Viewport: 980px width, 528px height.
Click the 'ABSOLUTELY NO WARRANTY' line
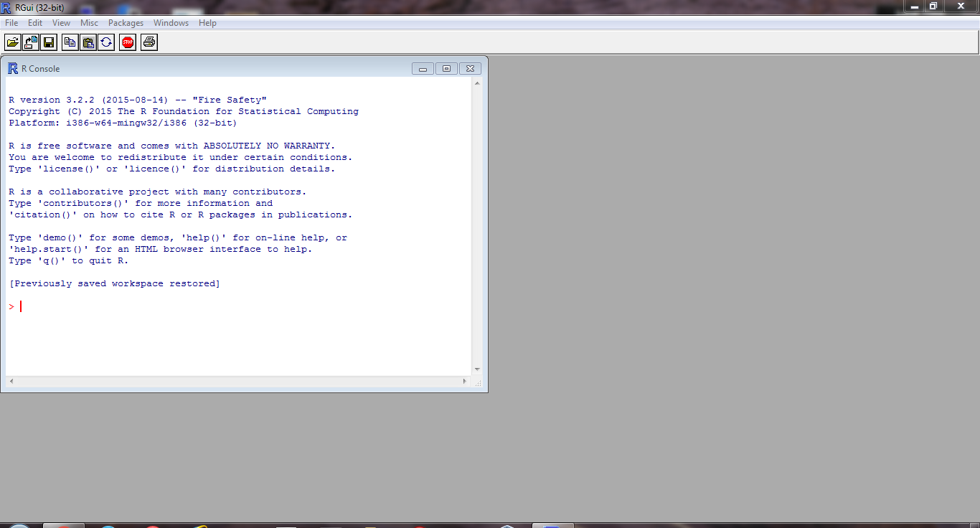[172, 146]
